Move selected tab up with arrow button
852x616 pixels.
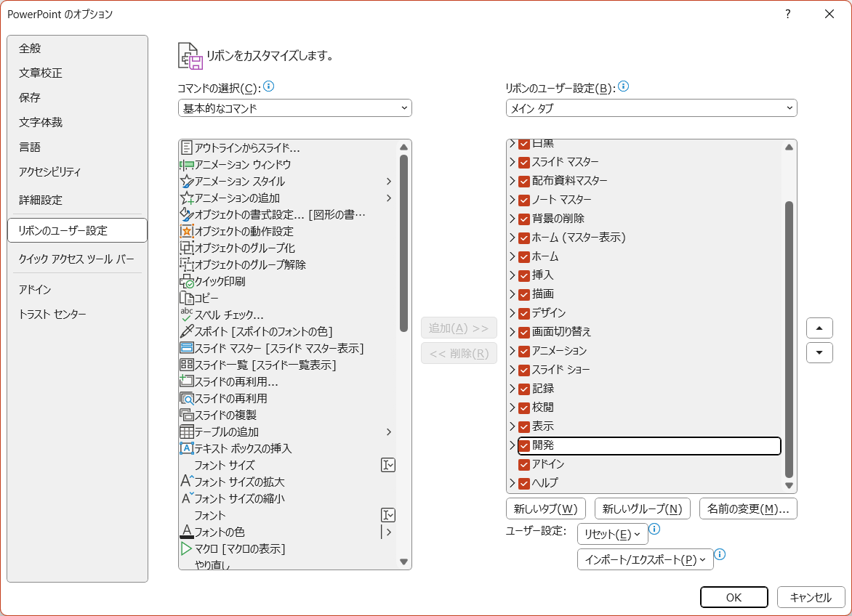[819, 328]
